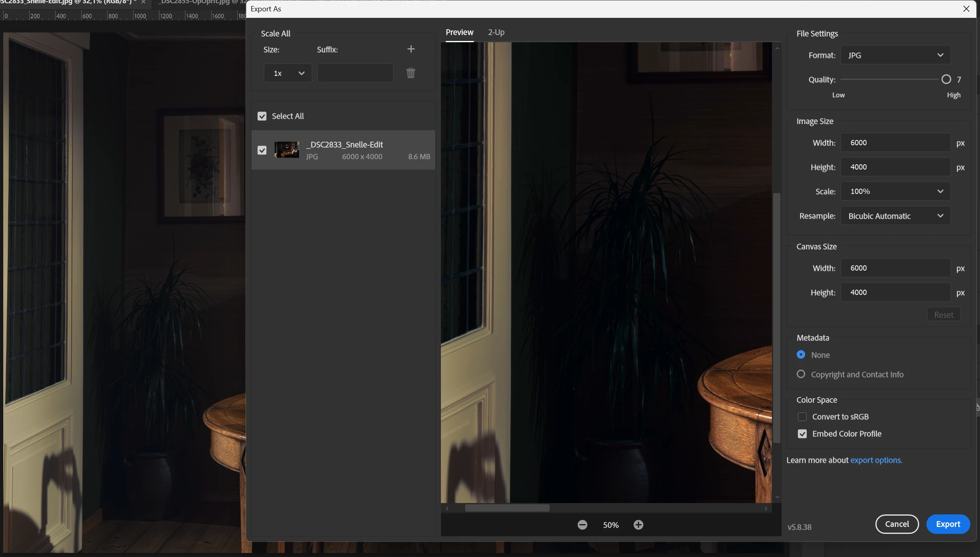Open the Resample dropdown Bicubic Automatic
The height and width of the screenshot is (557, 980).
point(895,216)
